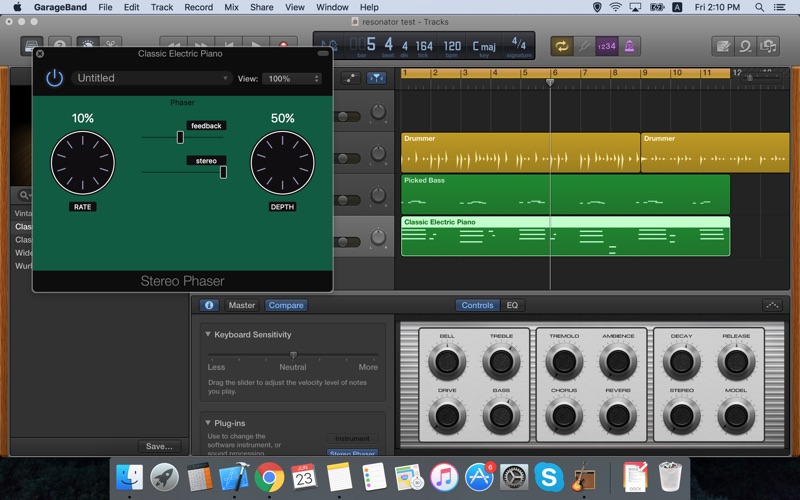Image resolution: width=800 pixels, height=500 pixels.
Task: Click the playhead marker on ruler
Action: coord(550,82)
